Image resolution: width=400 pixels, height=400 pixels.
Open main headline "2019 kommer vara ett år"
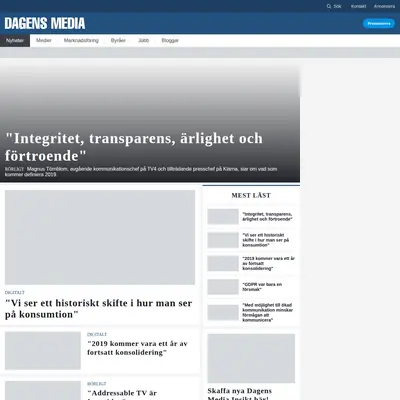137,348
